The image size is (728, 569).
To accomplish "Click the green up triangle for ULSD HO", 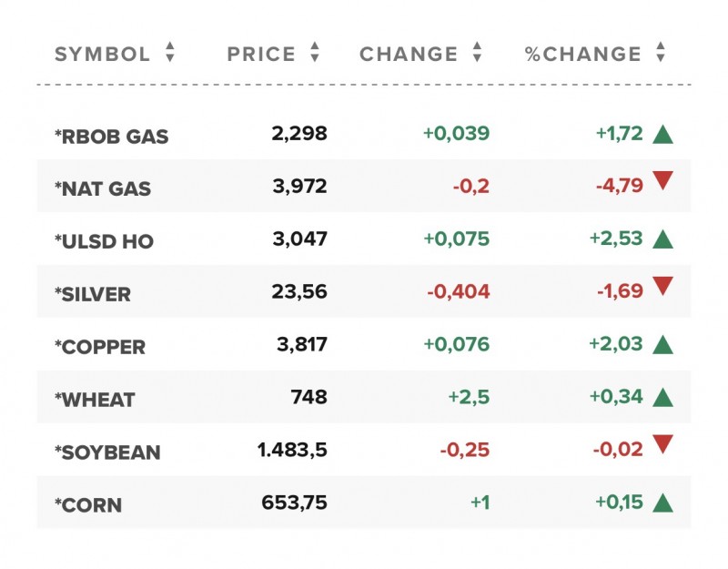I will click(x=663, y=239).
